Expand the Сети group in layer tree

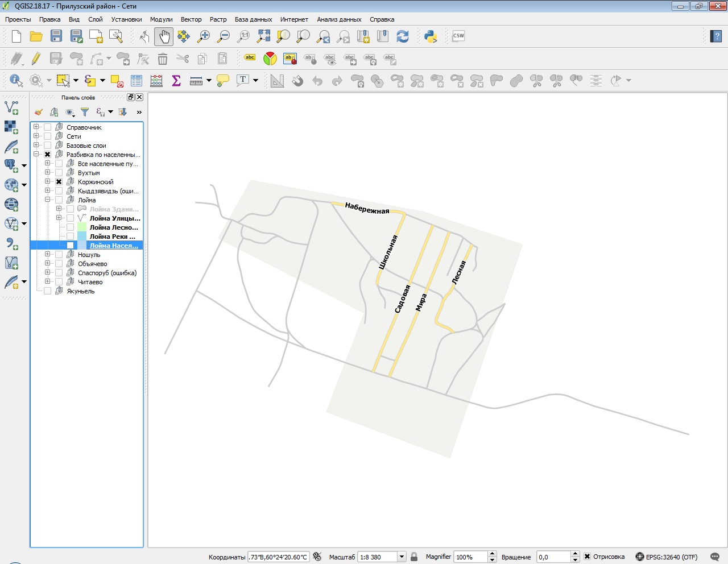pos(36,136)
